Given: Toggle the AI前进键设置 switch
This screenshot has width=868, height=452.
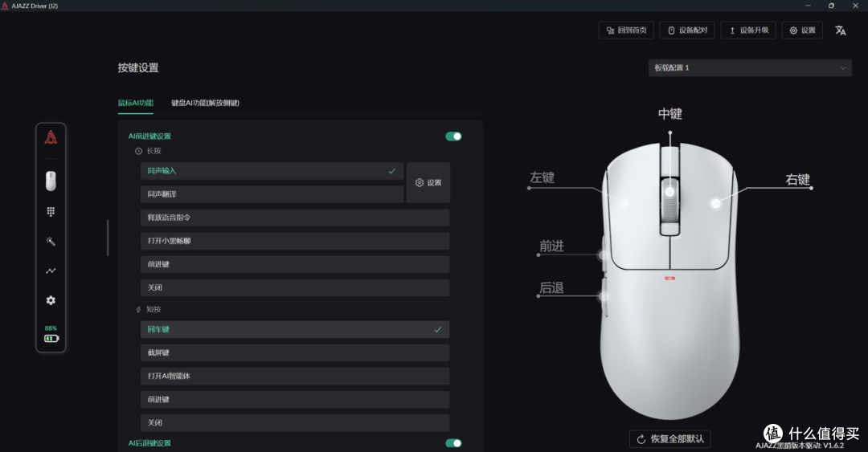Looking at the screenshot, I should 453,136.
